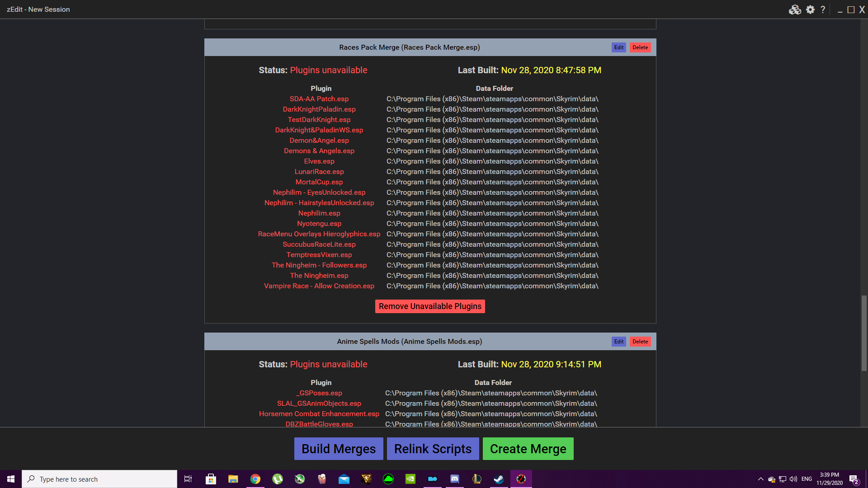Edit the Races Pack Merge
This screenshot has height=488, width=868.
coord(619,47)
